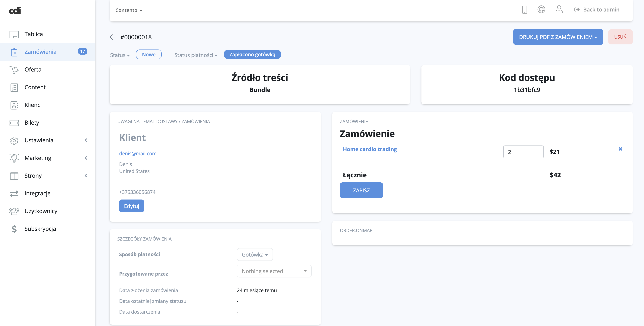Open Gotówka payment method dropdown

coord(255,255)
